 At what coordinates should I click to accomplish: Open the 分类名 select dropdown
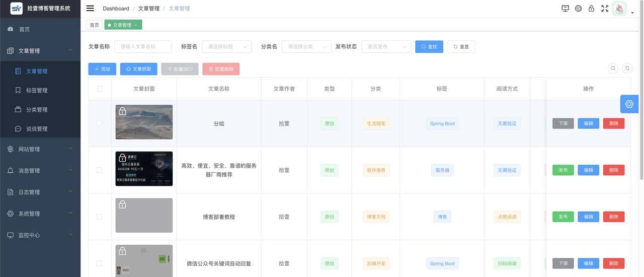click(x=306, y=46)
